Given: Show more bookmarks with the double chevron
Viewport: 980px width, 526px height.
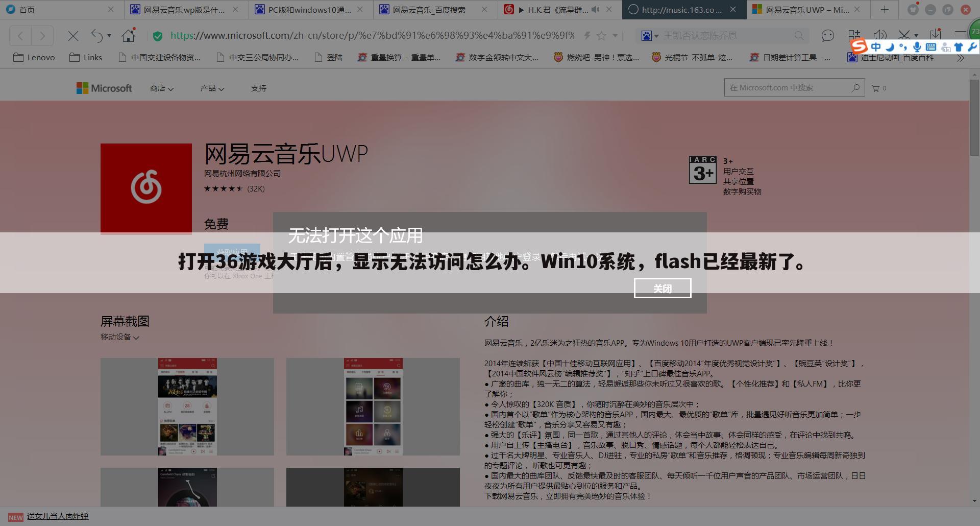Looking at the screenshot, I should [961, 58].
